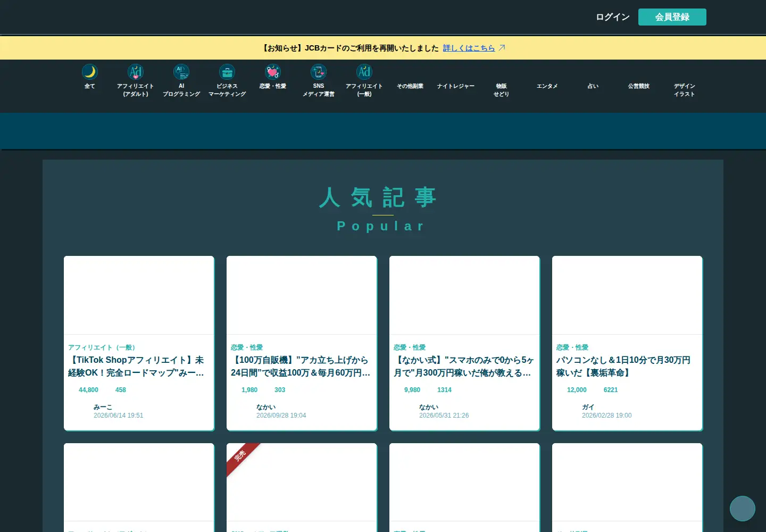
Task: Switch to the エンタメ category
Action: tap(547, 86)
